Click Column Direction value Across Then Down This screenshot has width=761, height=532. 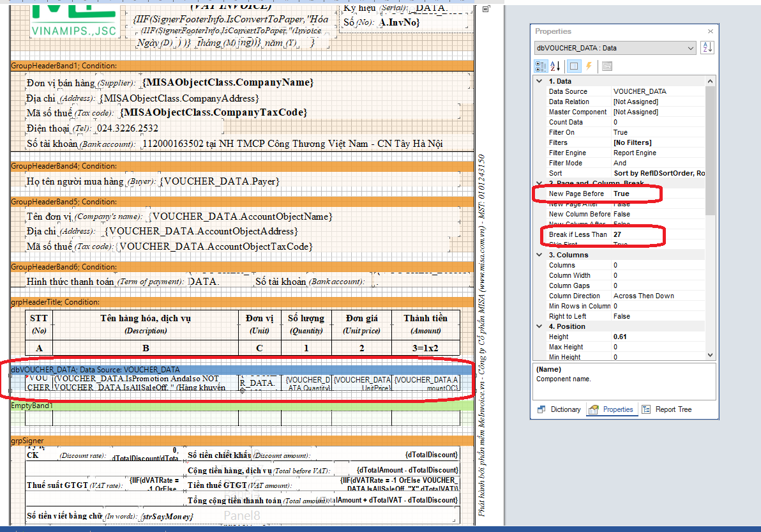click(644, 296)
